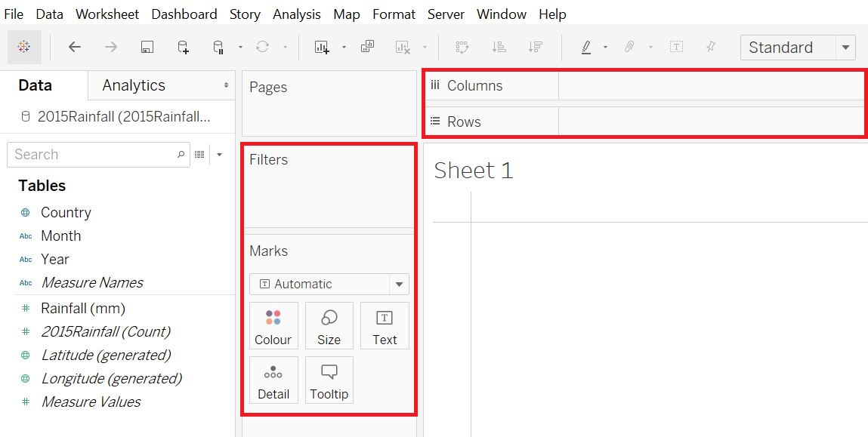
Task: Click the Highlight pen icon
Action: (586, 47)
